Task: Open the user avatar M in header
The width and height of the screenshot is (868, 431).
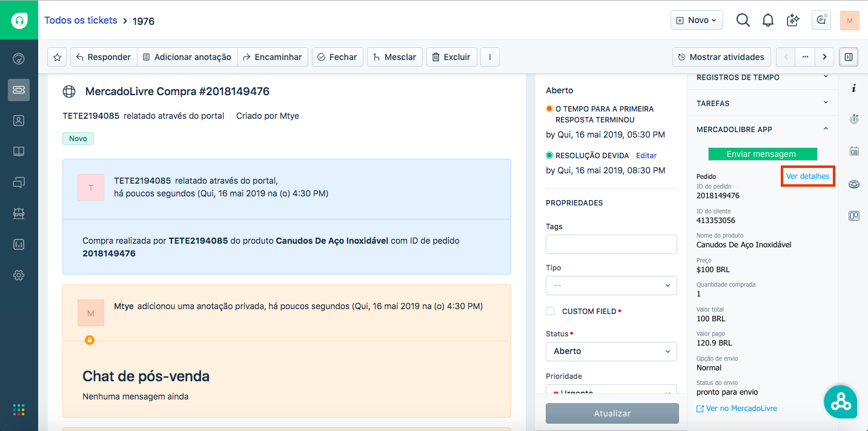Action: (850, 20)
